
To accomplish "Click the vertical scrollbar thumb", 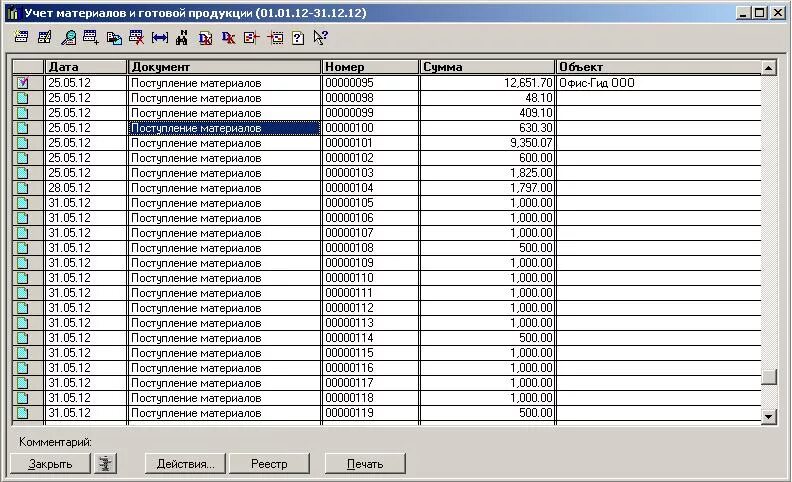I will click(x=769, y=377).
